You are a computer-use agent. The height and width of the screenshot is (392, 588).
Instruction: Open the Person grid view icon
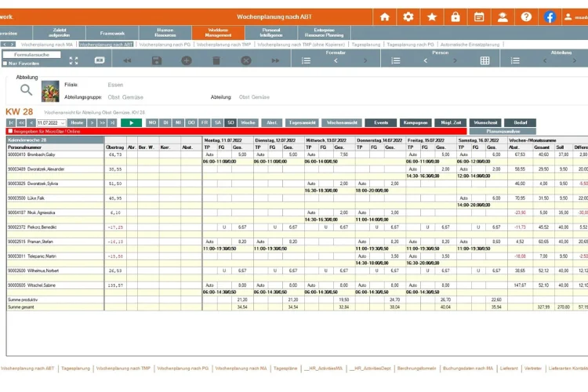click(x=485, y=61)
